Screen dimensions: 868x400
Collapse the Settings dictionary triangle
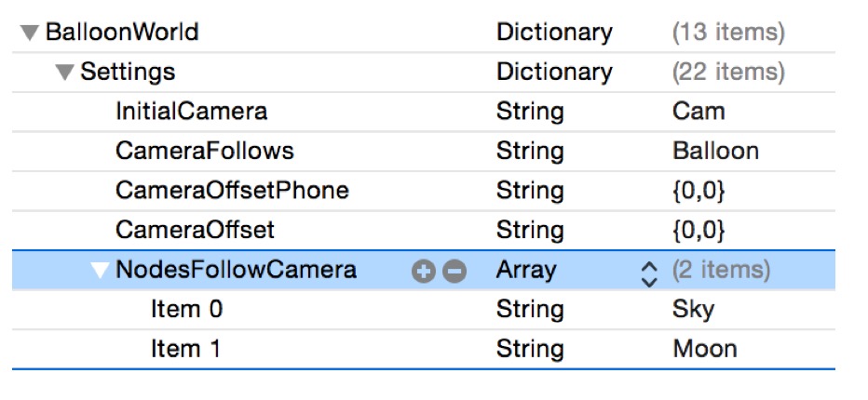[64, 73]
